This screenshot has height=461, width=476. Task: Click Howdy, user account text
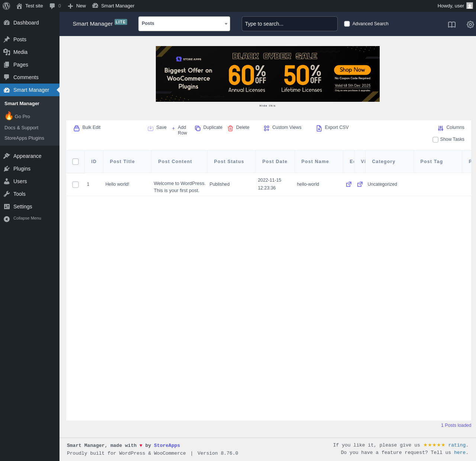pos(451,6)
